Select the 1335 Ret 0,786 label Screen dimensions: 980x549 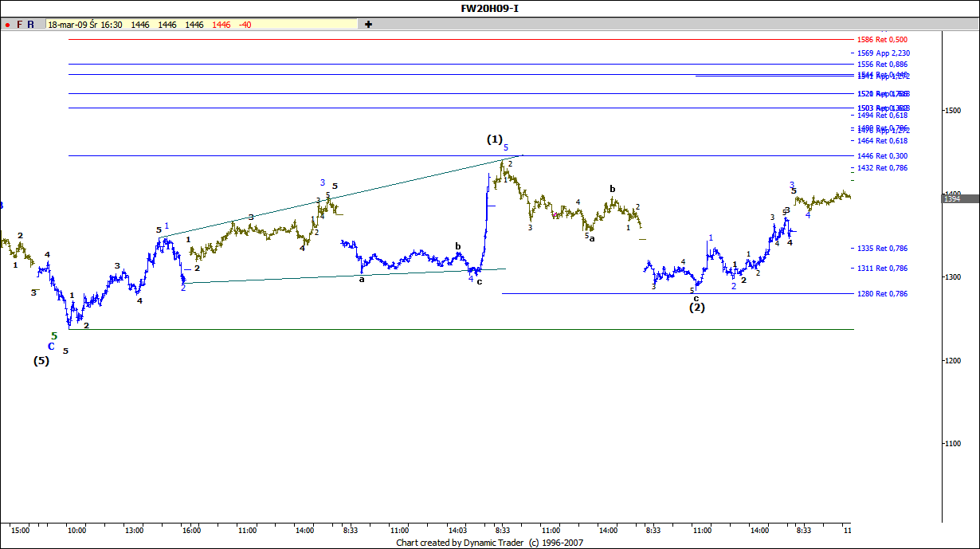pyautogui.click(x=882, y=248)
